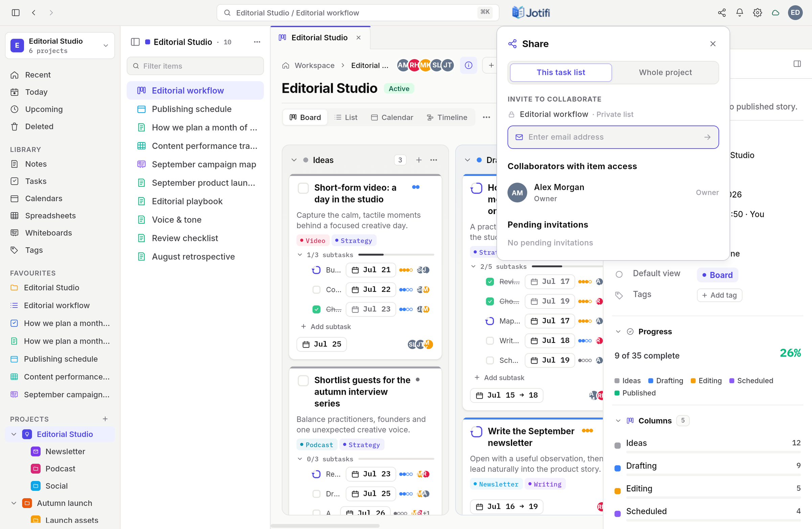812x529 pixels.
Task: Open the Jul 25 due date on Short-form video
Action: [321, 344]
